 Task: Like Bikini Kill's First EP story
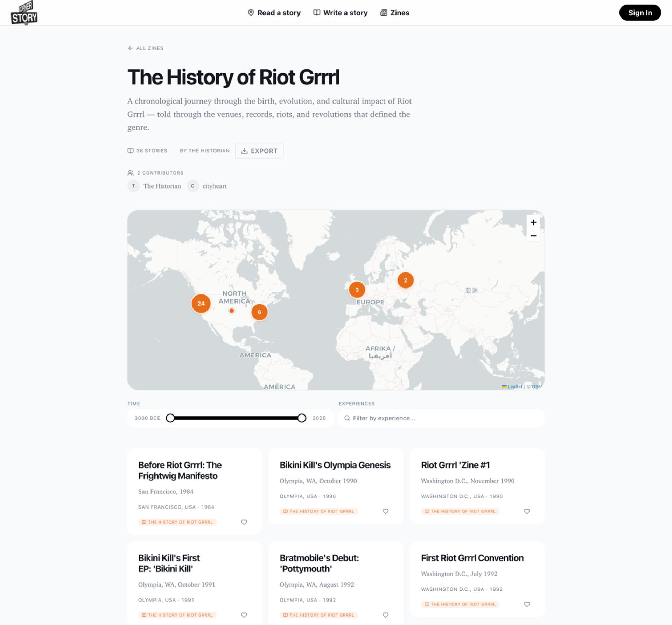coord(244,615)
